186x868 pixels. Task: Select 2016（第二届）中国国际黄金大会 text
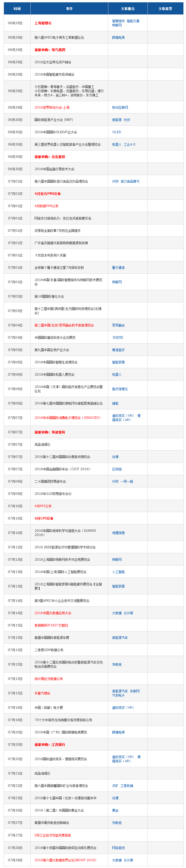point(59,810)
